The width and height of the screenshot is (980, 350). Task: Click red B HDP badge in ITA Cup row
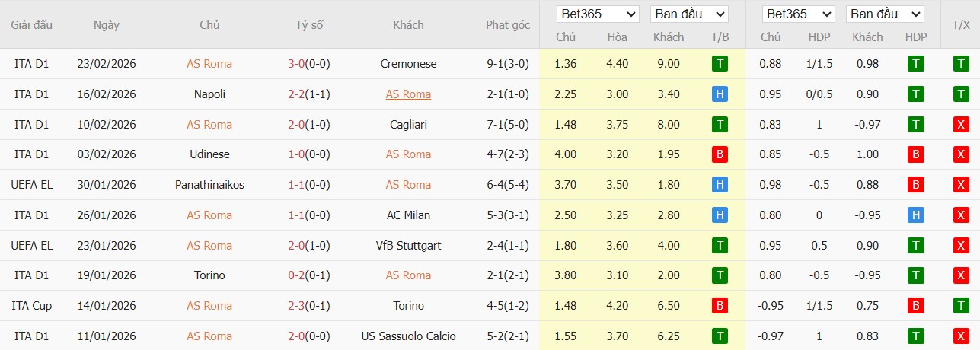point(915,306)
